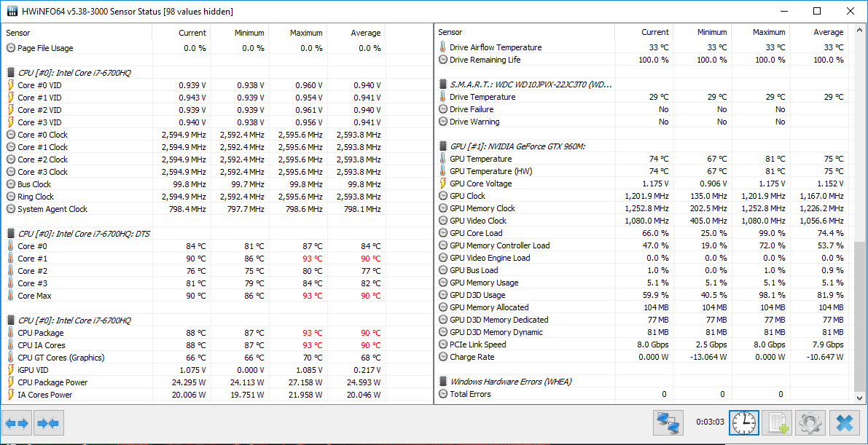The height and width of the screenshot is (445, 868).
Task: Click the thermometer icon for Drive Airflow Temperature
Action: [x=443, y=47]
